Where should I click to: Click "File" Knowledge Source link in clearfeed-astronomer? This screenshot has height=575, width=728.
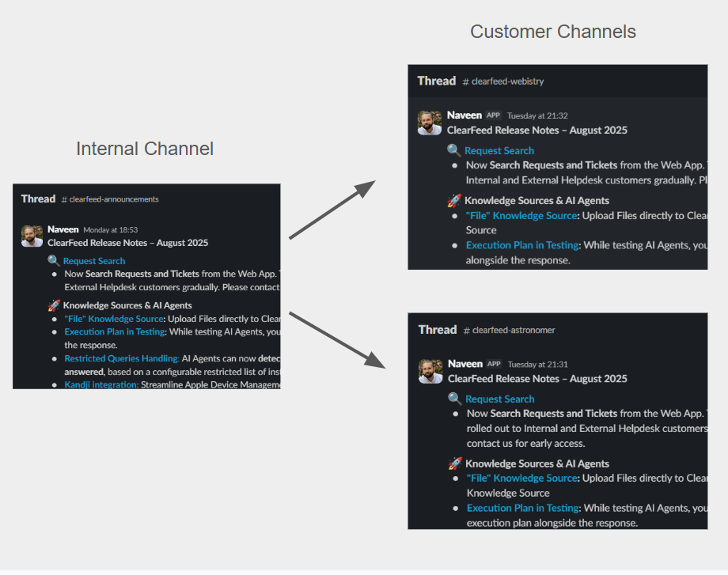click(x=521, y=478)
